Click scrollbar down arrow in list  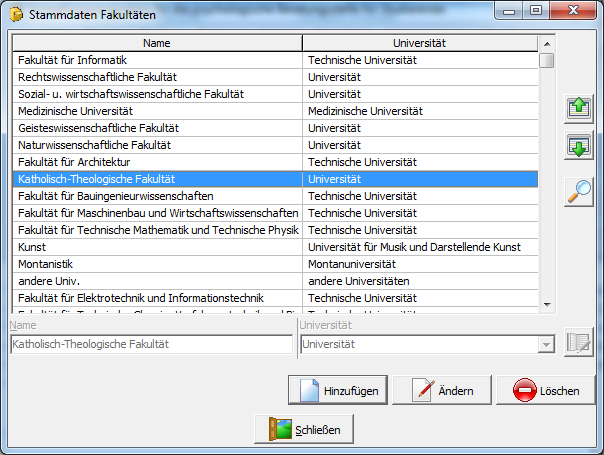click(547, 305)
